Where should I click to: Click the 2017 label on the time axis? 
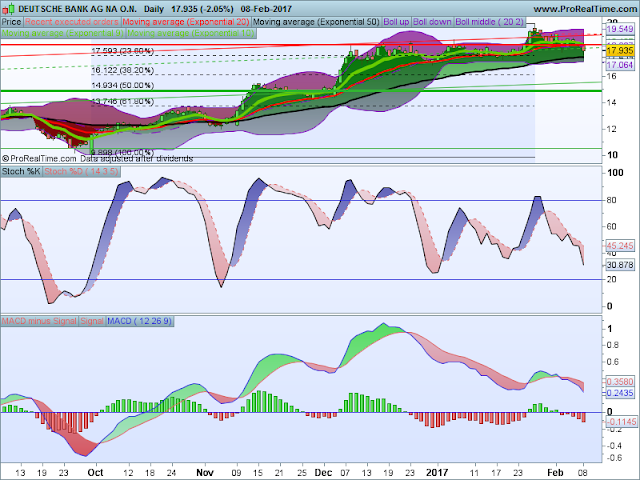pos(437,472)
